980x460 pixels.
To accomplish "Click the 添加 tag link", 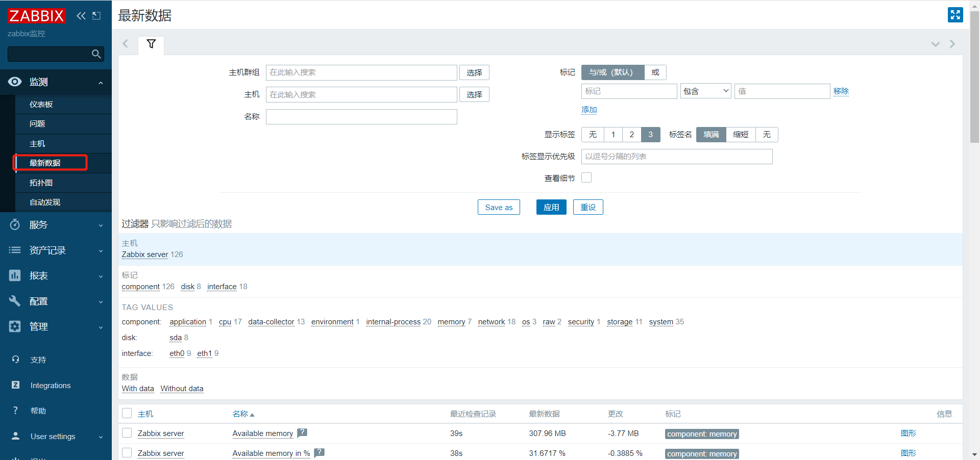I will point(589,110).
